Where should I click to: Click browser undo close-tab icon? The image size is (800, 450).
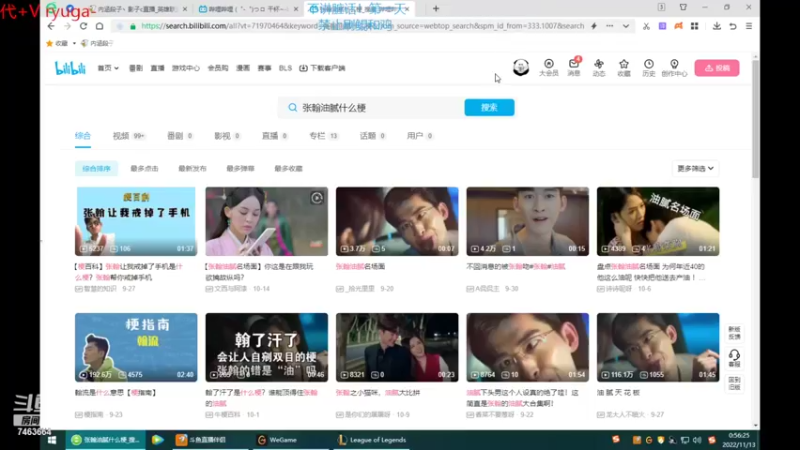pyautogui.click(x=733, y=26)
